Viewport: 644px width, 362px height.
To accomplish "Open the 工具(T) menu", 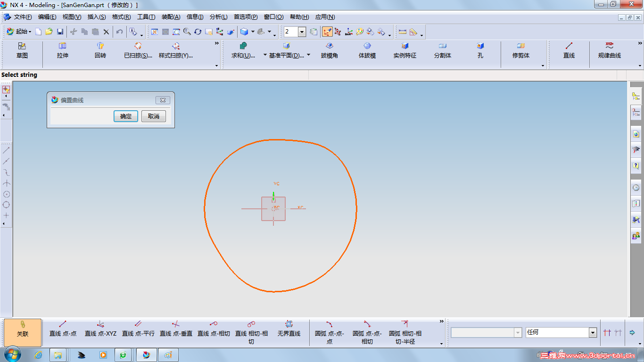I will click(146, 17).
